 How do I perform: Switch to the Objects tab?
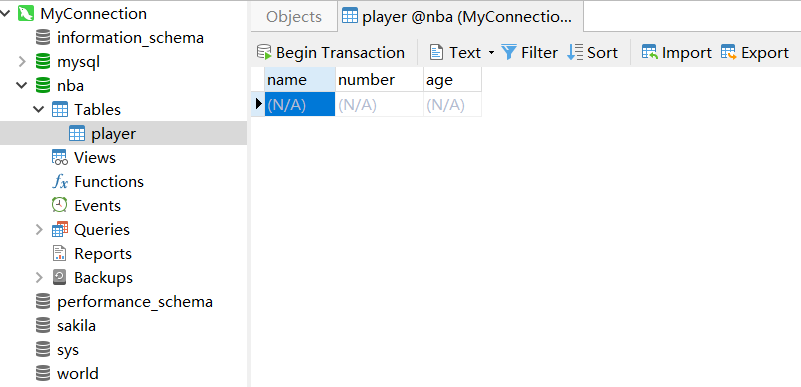tap(294, 16)
